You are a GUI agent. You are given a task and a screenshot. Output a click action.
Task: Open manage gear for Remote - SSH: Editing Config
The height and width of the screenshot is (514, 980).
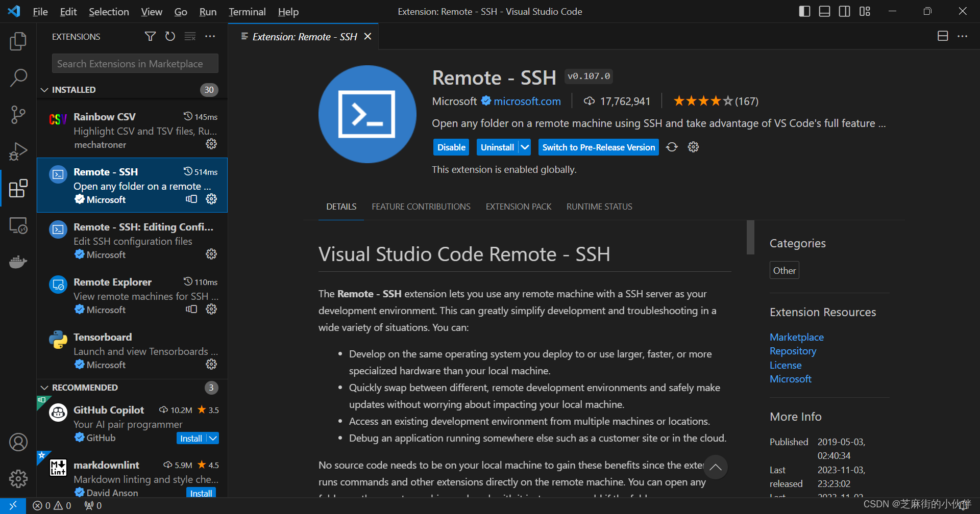[211, 254]
